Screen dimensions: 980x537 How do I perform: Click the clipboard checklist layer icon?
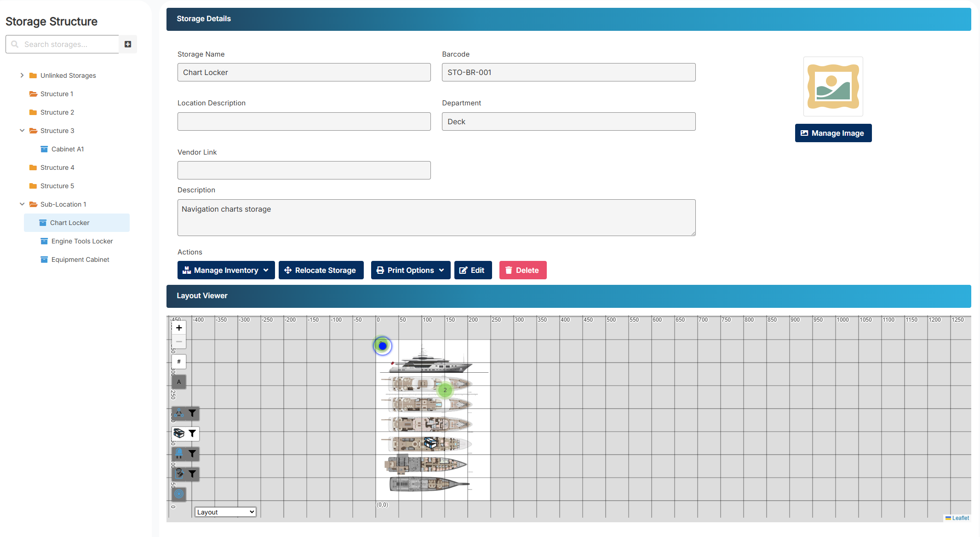tap(179, 473)
